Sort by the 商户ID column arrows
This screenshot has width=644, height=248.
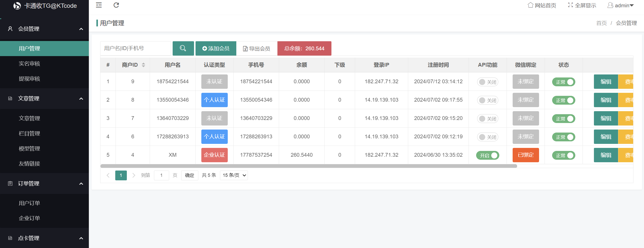143,65
